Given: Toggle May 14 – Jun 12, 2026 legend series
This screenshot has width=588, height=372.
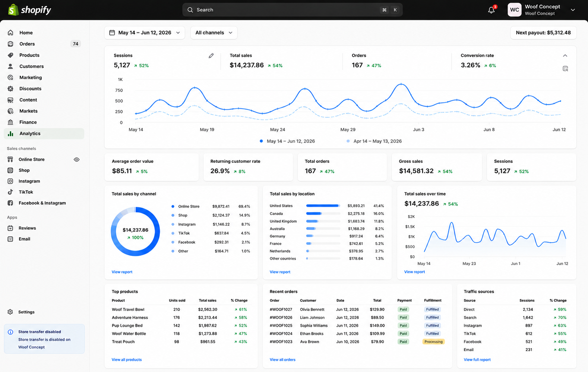Looking at the screenshot, I should coord(287,141).
